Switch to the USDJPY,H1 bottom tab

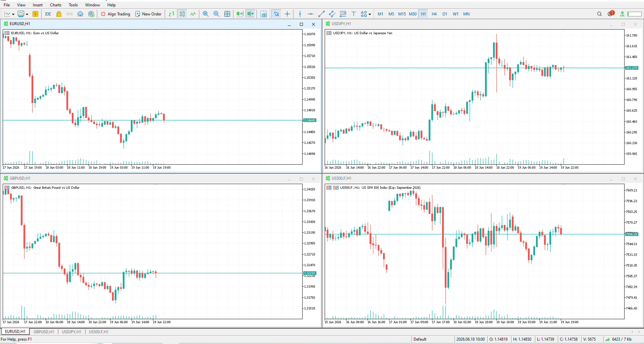(71, 332)
